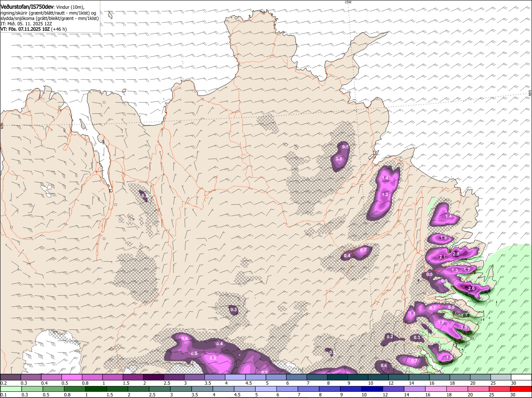Pick the light pink lower swatch between 16 and 18
This screenshot has width=532, height=398.
pos(436,389)
